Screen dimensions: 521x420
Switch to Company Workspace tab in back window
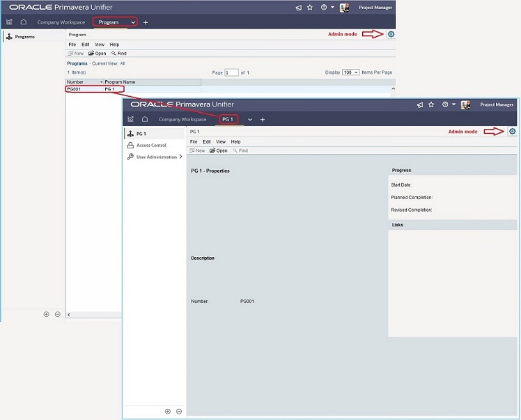click(x=61, y=22)
